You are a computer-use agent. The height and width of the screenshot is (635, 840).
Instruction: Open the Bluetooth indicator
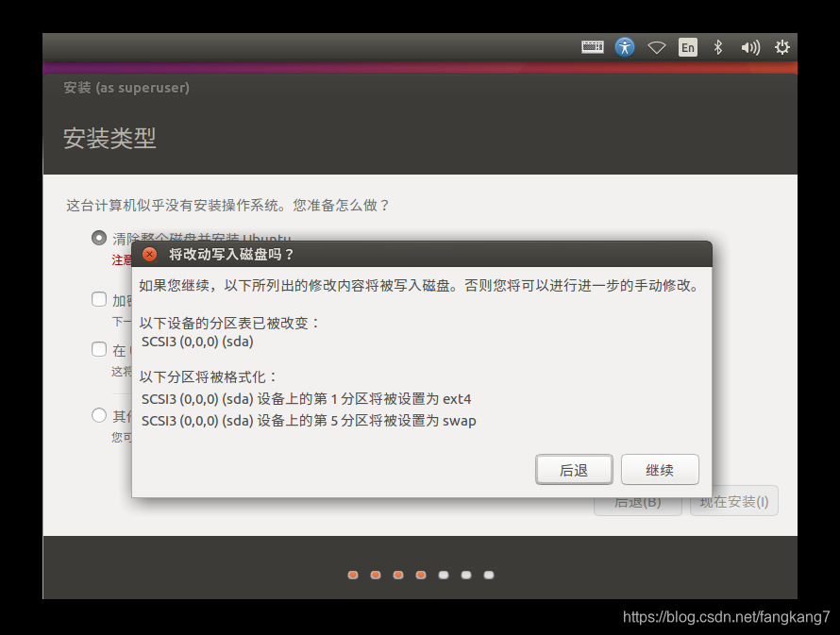click(718, 47)
